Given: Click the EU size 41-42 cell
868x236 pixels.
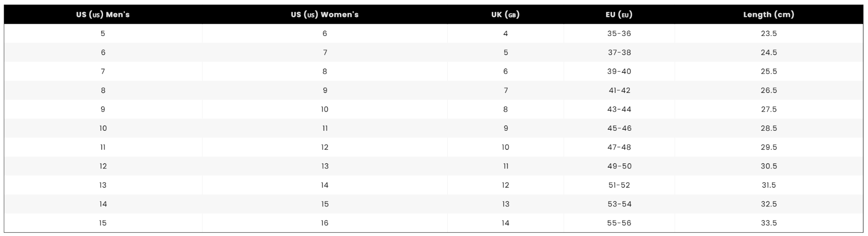Looking at the screenshot, I should click(x=619, y=91).
